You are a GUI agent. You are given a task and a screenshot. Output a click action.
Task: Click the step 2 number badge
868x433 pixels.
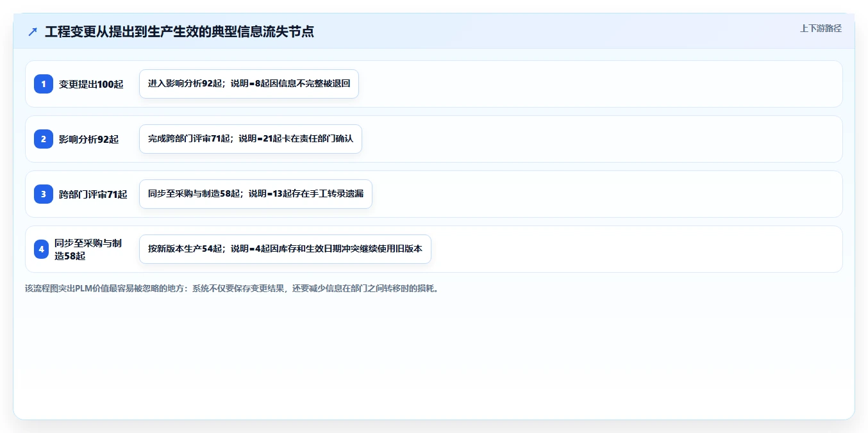[44, 139]
